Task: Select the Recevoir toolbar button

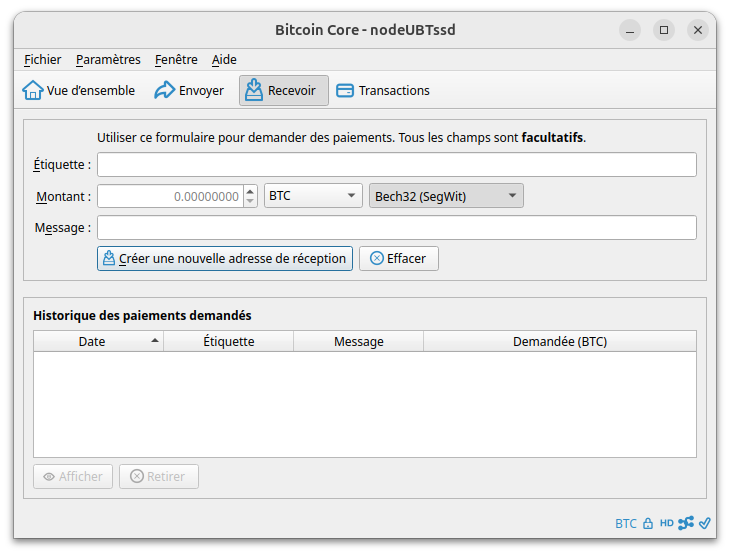Action: point(284,90)
